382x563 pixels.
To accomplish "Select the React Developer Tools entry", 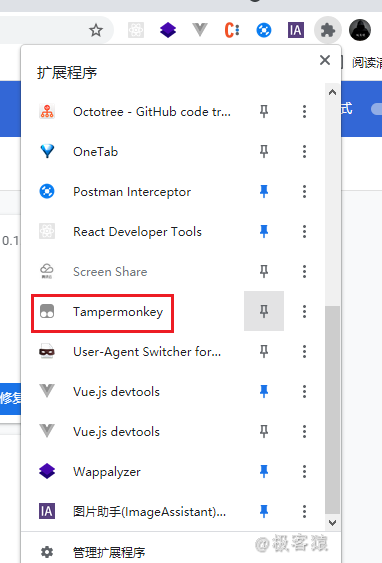I will (137, 232).
